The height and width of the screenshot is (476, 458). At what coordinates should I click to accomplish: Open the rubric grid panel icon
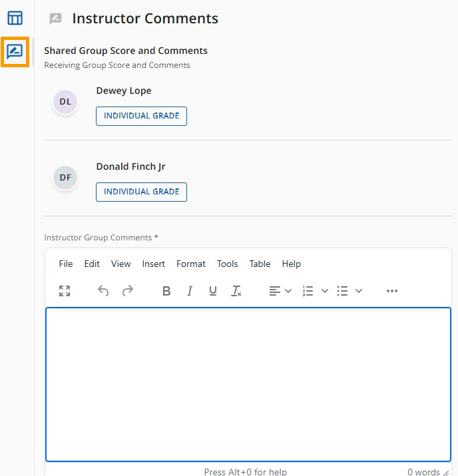(x=15, y=18)
